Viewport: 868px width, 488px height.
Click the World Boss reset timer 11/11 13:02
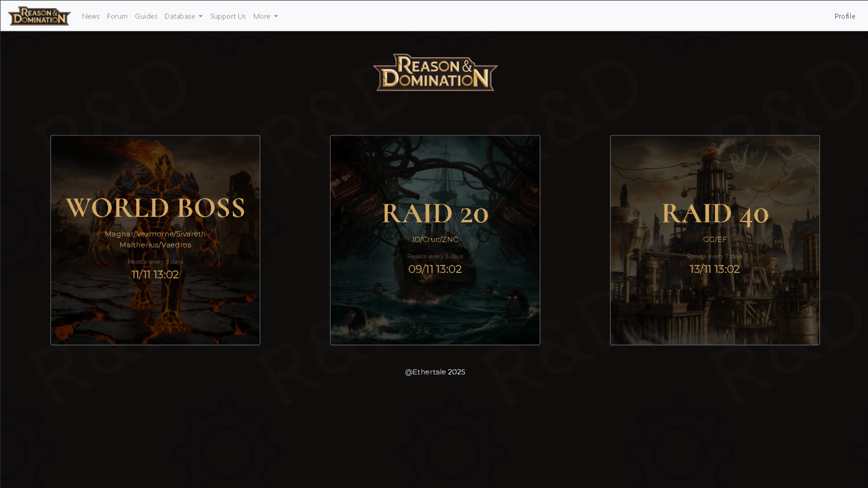tap(155, 274)
